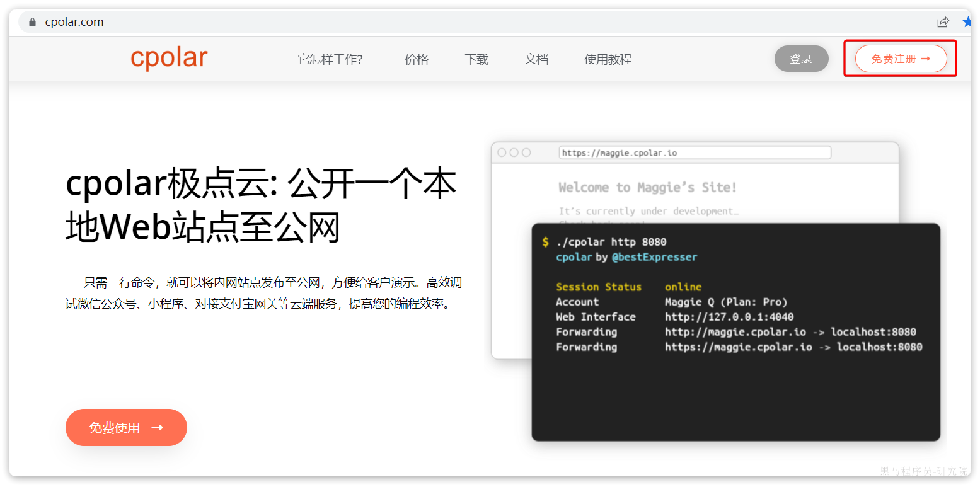Open the 价格 page
Viewport: 980px width, 487px height.
pos(417,59)
